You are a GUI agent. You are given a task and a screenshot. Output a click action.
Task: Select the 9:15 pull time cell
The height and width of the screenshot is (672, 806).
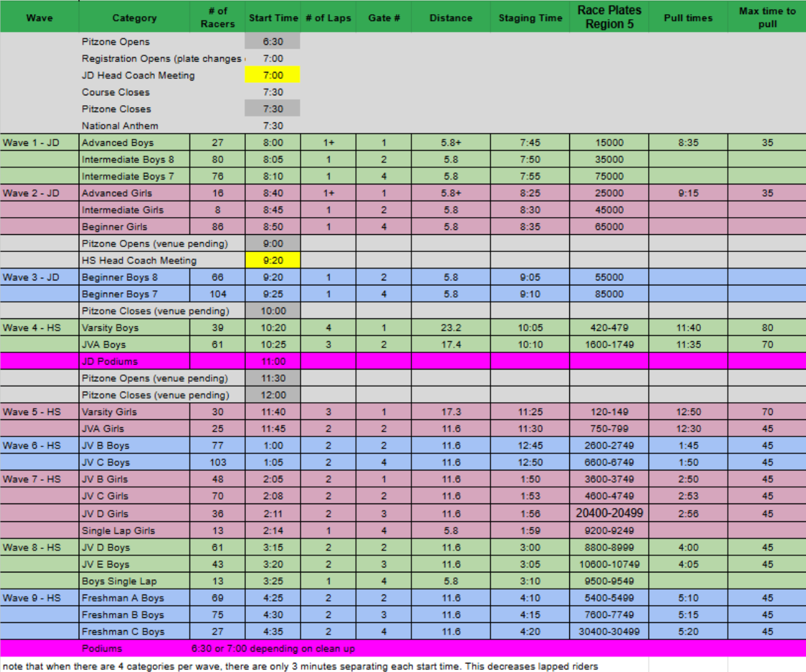pos(688,193)
